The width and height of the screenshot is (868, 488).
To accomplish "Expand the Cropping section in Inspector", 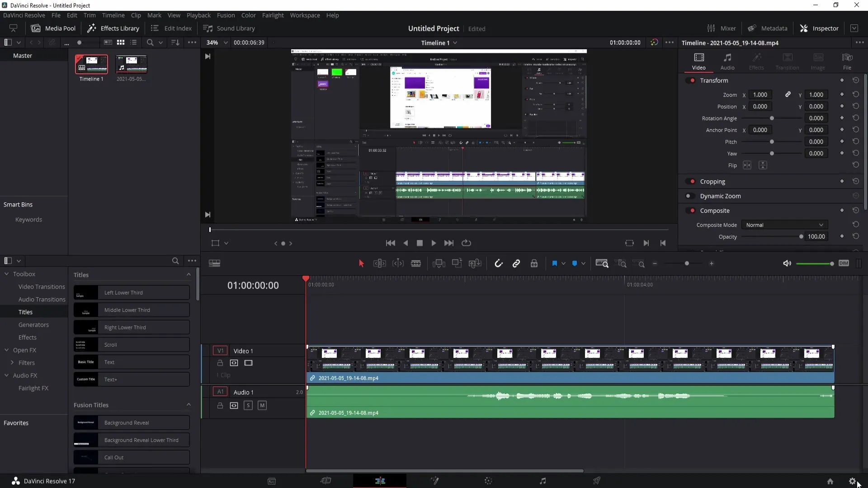I will pyautogui.click(x=712, y=181).
